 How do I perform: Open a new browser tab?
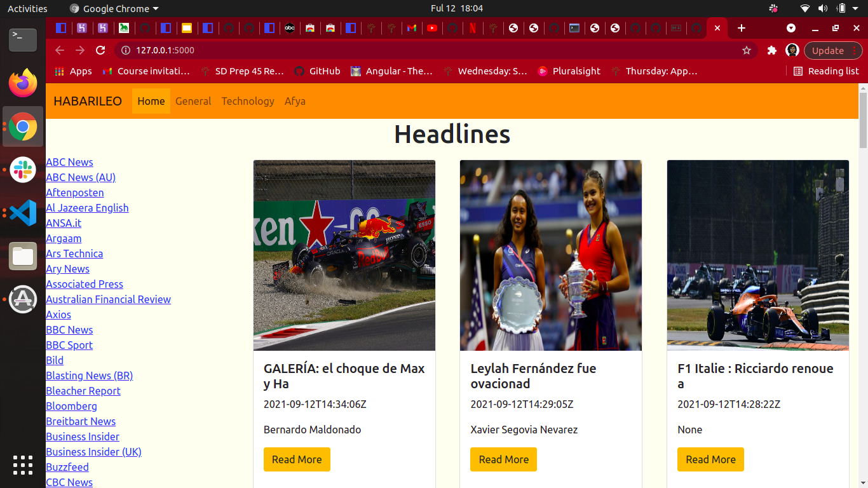click(742, 28)
